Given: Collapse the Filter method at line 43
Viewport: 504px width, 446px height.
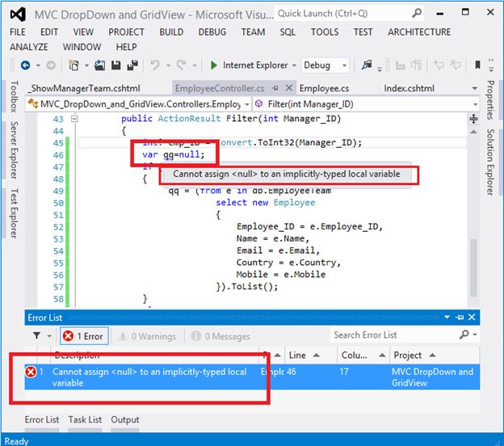Looking at the screenshot, I should pos(74,119).
